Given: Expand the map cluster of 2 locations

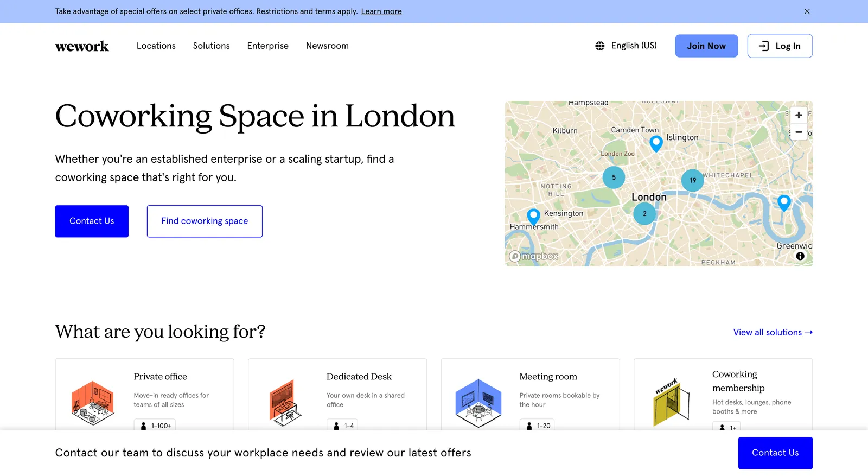Looking at the screenshot, I should click(x=644, y=214).
